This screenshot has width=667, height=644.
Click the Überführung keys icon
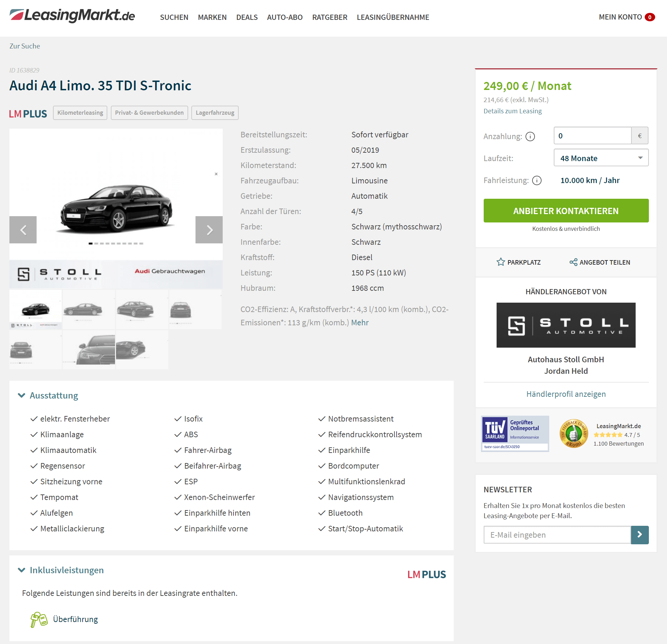point(39,620)
